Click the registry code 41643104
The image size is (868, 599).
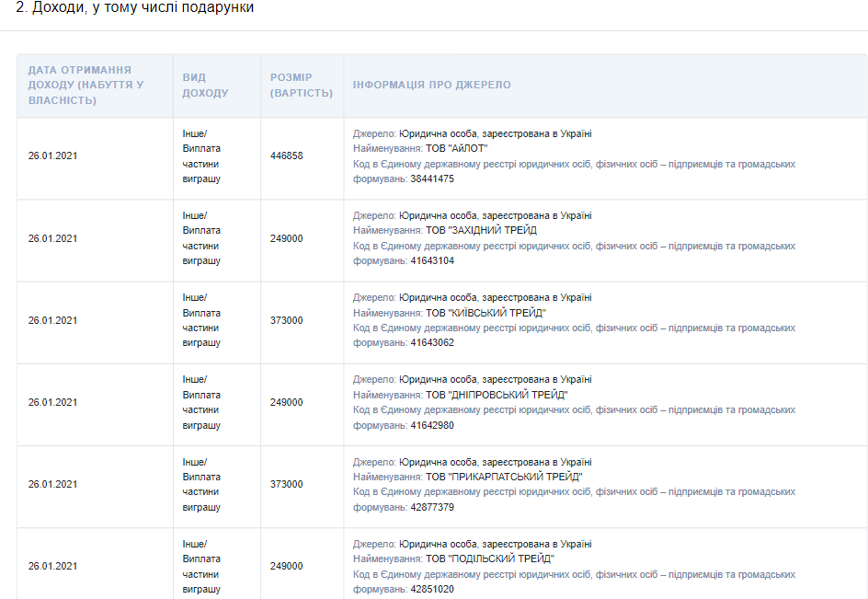[x=432, y=260]
